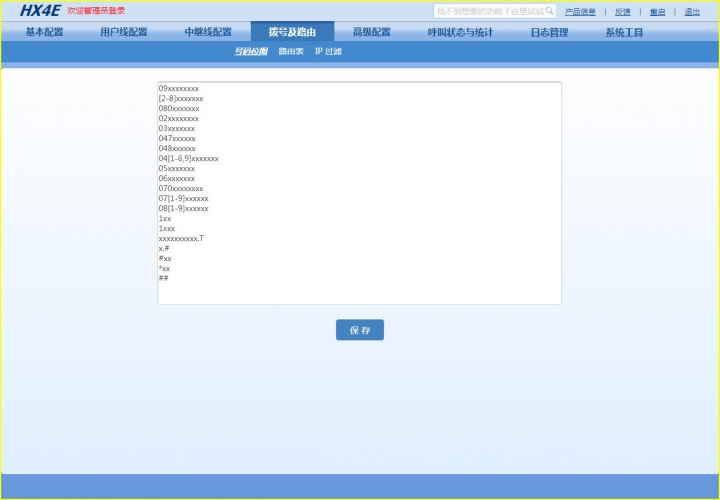
Task: Select the 号码位图 sub-tab
Action: click(x=251, y=51)
